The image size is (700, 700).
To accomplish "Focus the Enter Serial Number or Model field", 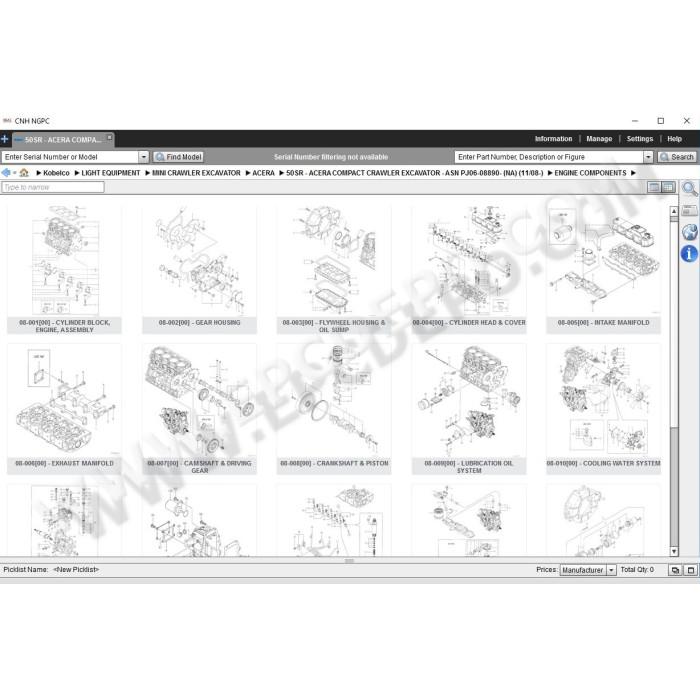I will click(71, 157).
